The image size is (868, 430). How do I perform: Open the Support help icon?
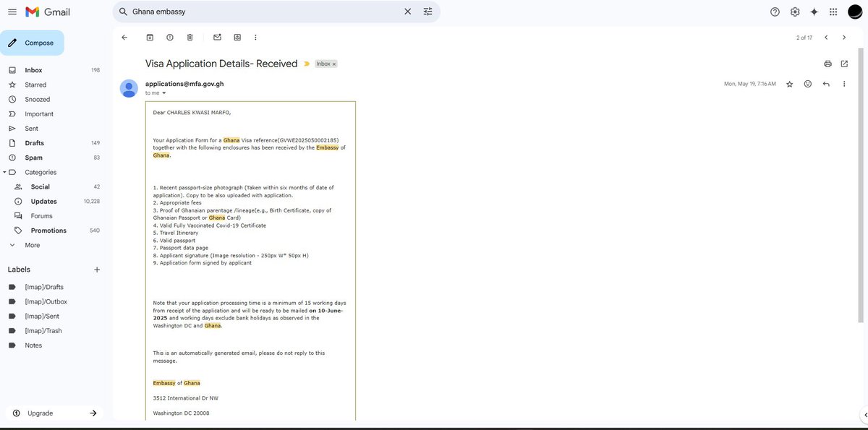tap(775, 12)
